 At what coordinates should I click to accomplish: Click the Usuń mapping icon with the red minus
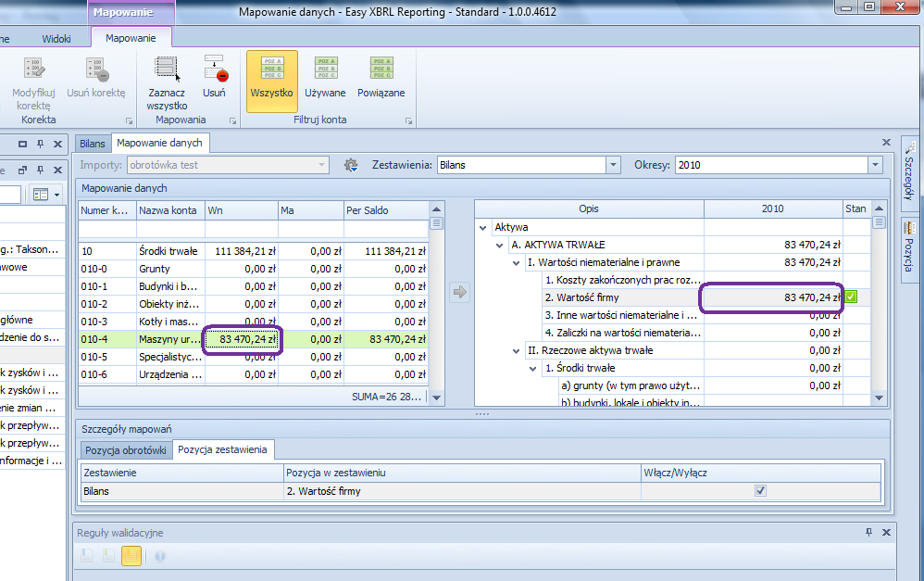pos(215,69)
